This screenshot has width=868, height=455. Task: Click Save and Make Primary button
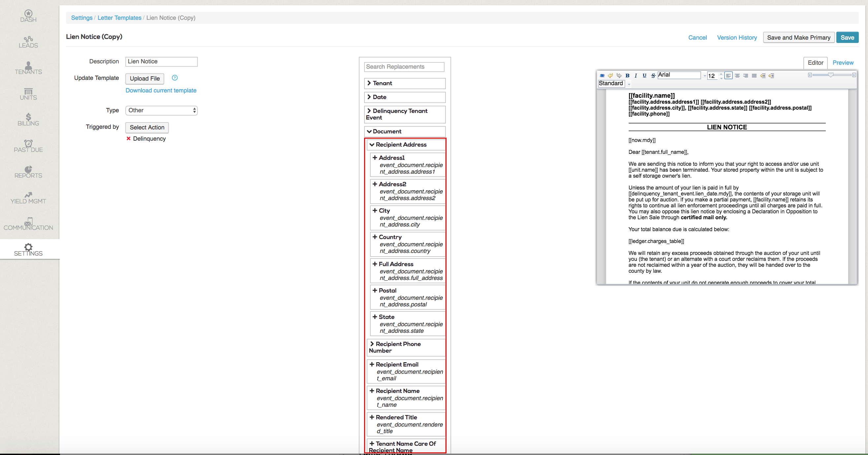click(798, 37)
